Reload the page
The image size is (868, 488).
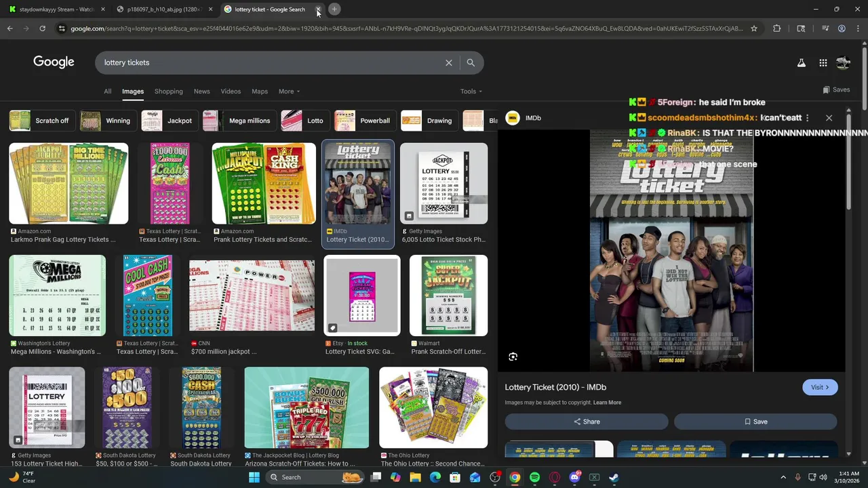42,28
